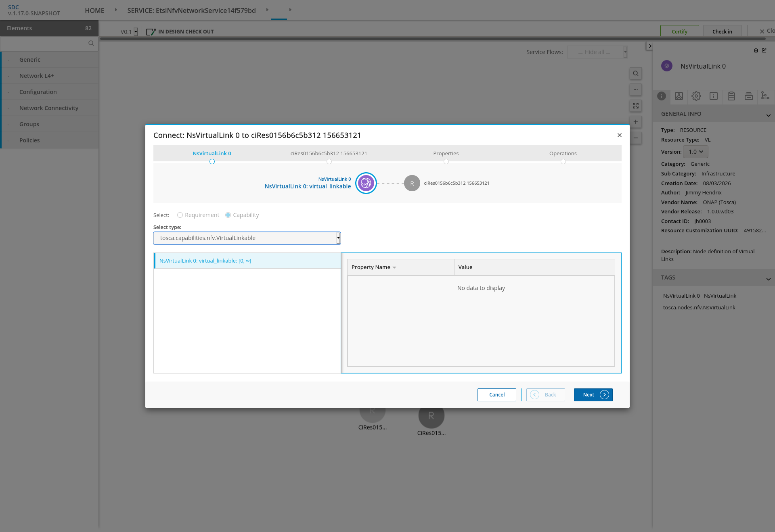Expand the Policies category
775x532 pixels.
pyautogui.click(x=50, y=140)
